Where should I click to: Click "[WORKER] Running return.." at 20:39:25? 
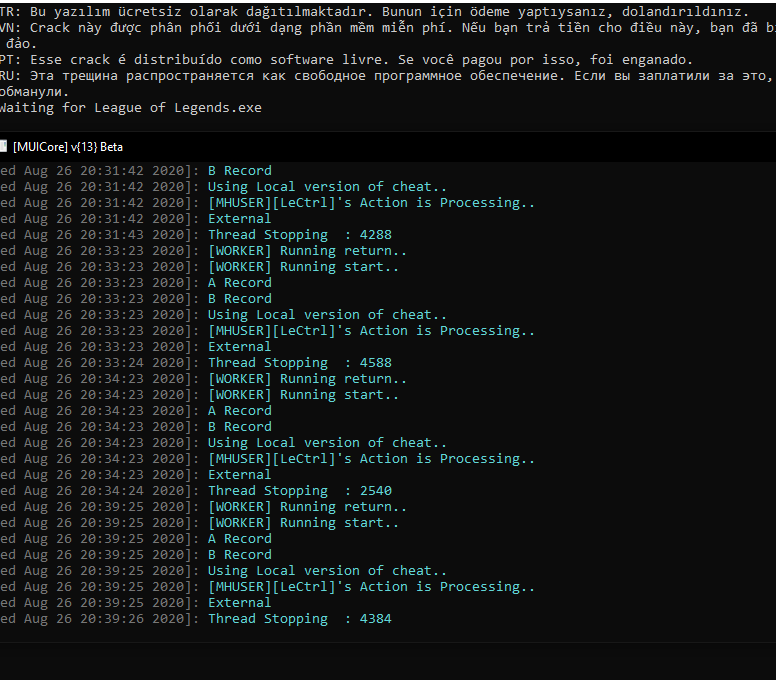[307, 507]
